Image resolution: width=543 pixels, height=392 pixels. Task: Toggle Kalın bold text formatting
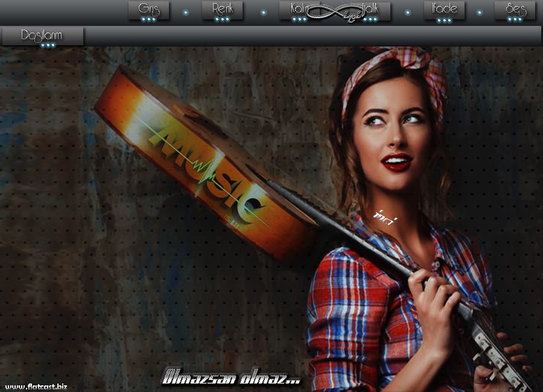296,11
